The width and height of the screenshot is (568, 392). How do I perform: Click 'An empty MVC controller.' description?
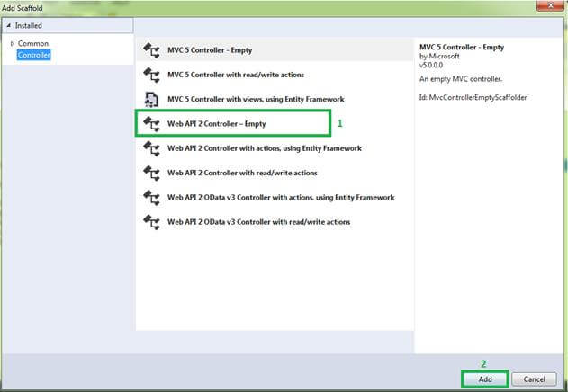tap(461, 79)
